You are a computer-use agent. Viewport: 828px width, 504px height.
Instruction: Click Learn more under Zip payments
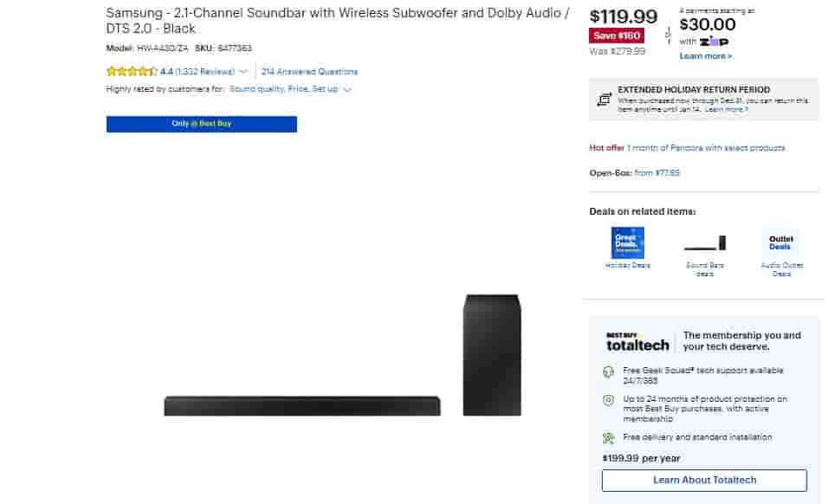(x=706, y=56)
